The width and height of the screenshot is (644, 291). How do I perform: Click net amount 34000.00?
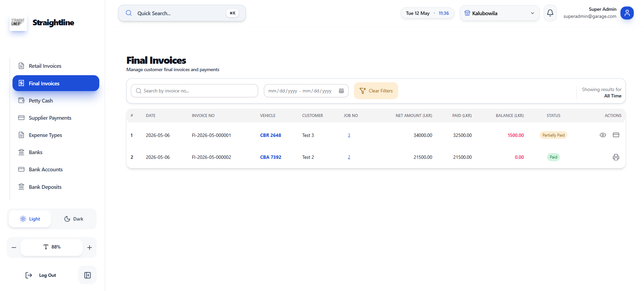tap(423, 135)
